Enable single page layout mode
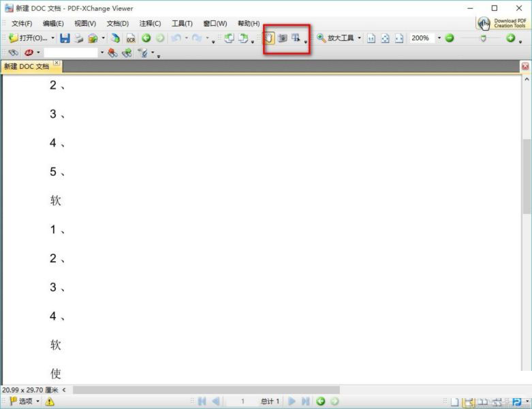Image resolution: width=532 pixels, height=409 pixels. tap(454, 402)
